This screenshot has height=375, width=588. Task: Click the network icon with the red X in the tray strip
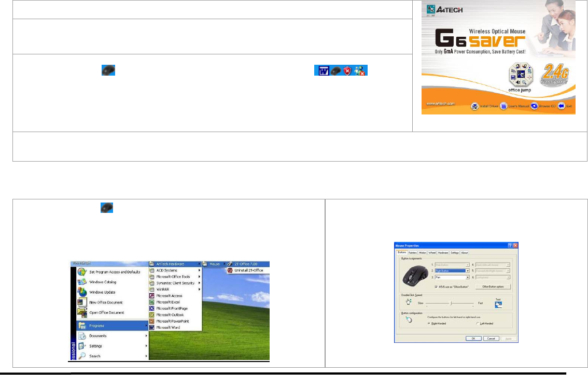click(x=360, y=70)
